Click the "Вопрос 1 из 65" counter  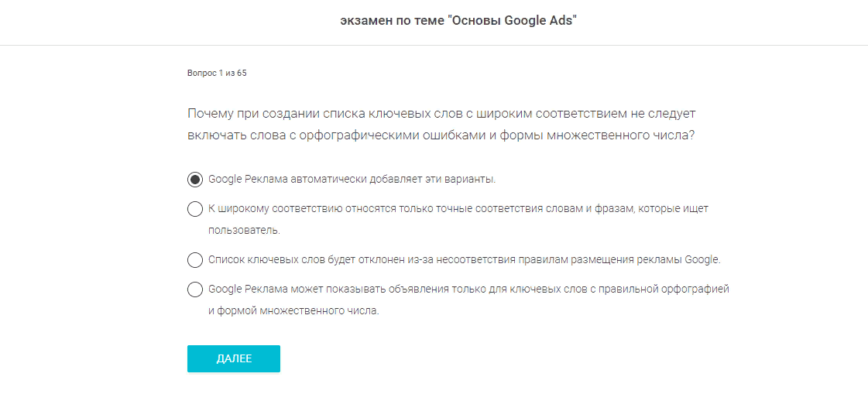point(217,74)
